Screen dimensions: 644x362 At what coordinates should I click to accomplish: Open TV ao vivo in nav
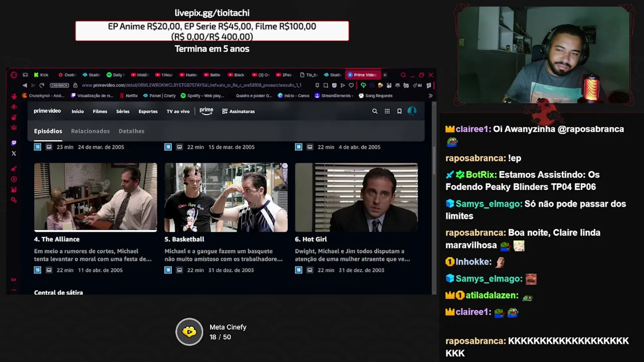pos(178,111)
